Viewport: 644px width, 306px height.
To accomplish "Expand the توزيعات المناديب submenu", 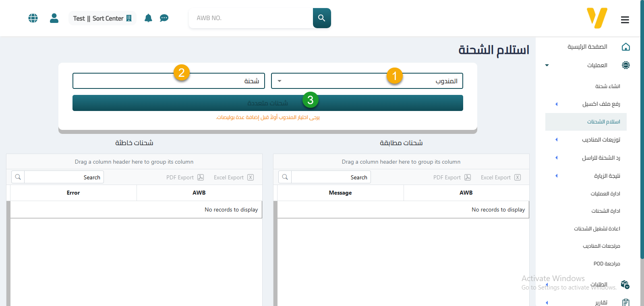I will [557, 140].
